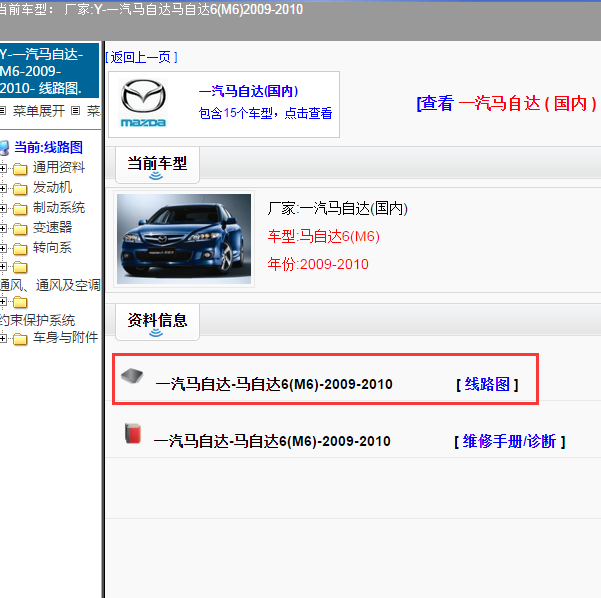This screenshot has width=601, height=598.
Task: Select the 资料信息 tab
Action: tap(157, 321)
